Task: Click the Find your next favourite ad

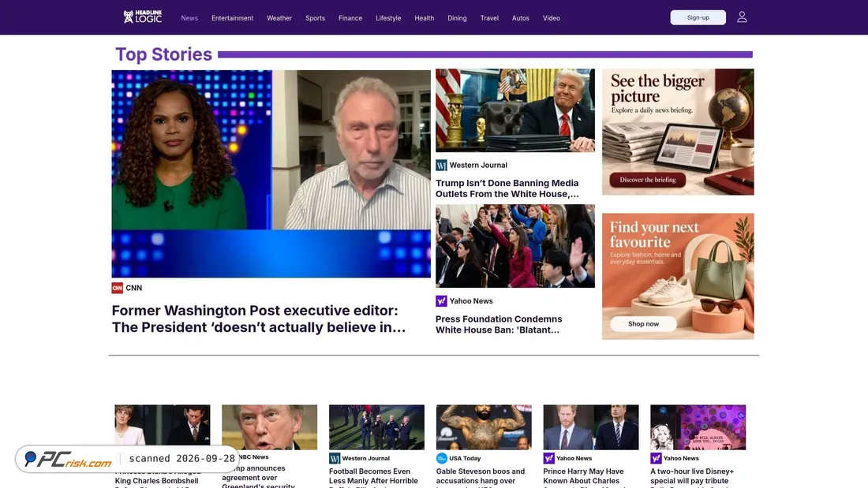Action: coord(678,276)
